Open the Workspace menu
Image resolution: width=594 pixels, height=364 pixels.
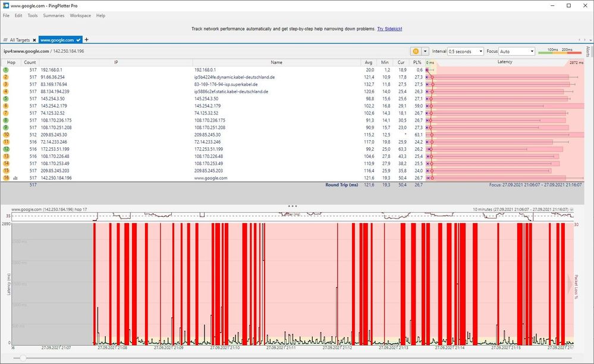(x=80, y=15)
